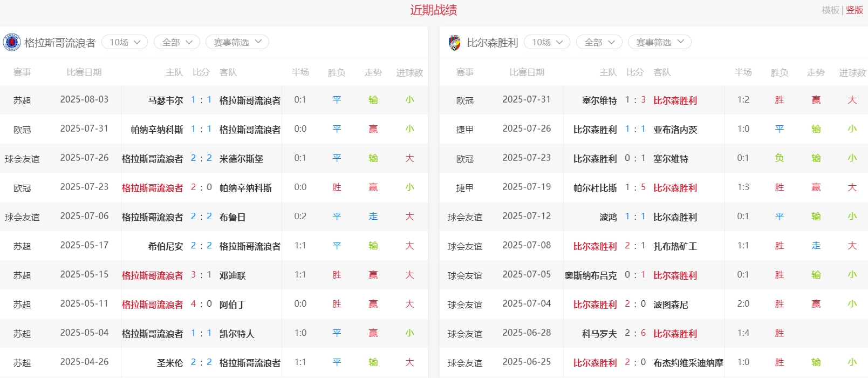Click the 近期战绩 section title

[x=434, y=10]
